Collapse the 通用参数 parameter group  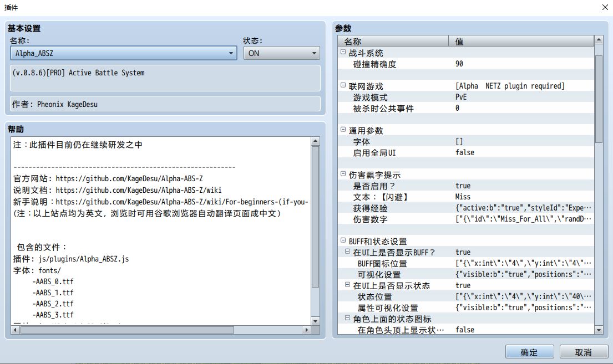343,130
